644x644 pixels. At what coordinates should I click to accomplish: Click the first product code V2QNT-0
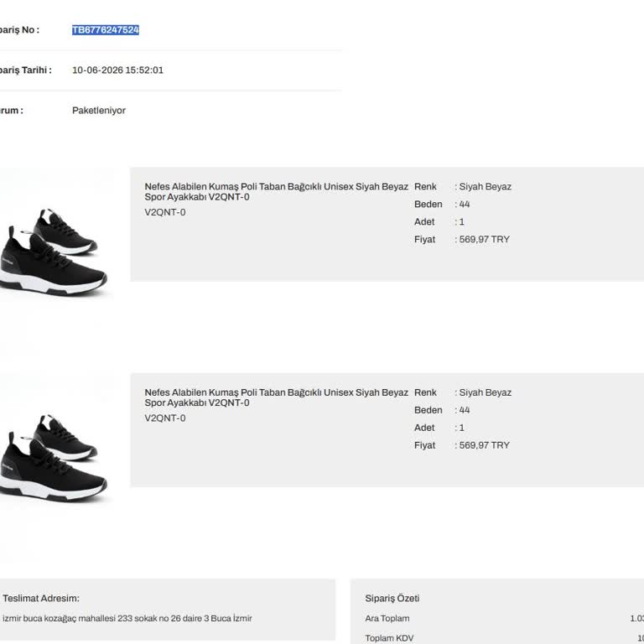click(165, 212)
